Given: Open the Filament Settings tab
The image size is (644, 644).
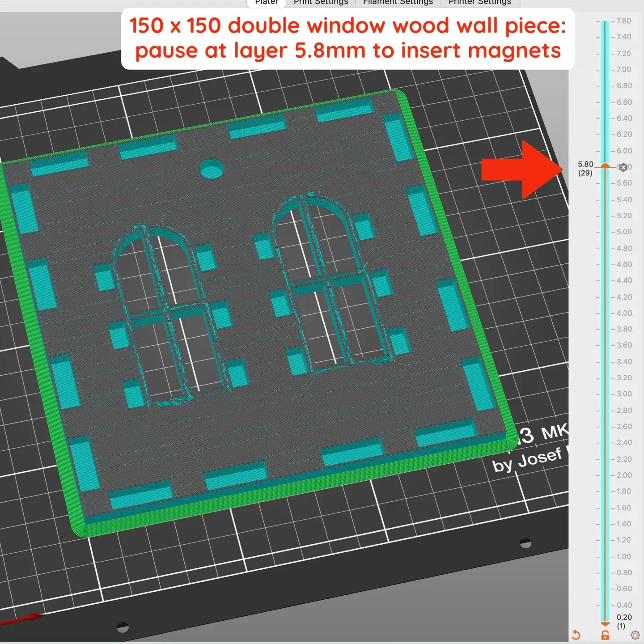Looking at the screenshot, I should click(398, 3).
